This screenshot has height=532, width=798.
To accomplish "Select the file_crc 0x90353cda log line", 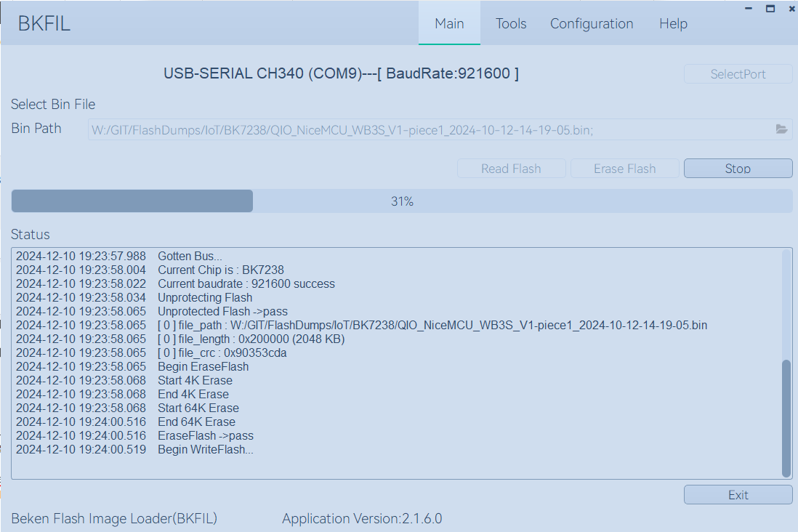I will click(151, 352).
